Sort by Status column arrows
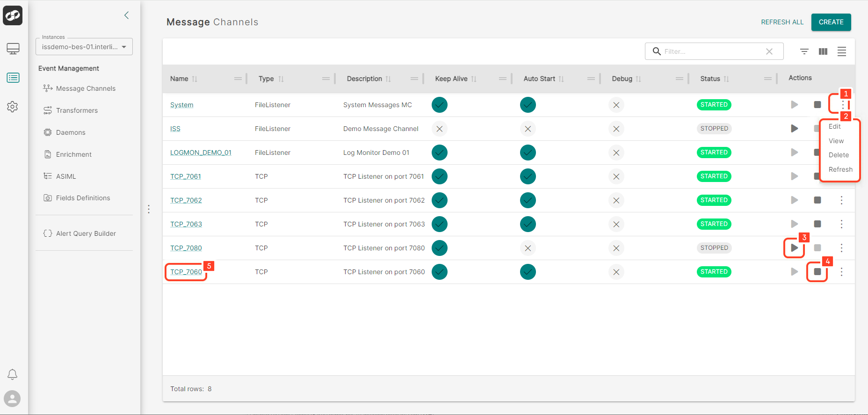The height and width of the screenshot is (415, 868). tap(726, 79)
